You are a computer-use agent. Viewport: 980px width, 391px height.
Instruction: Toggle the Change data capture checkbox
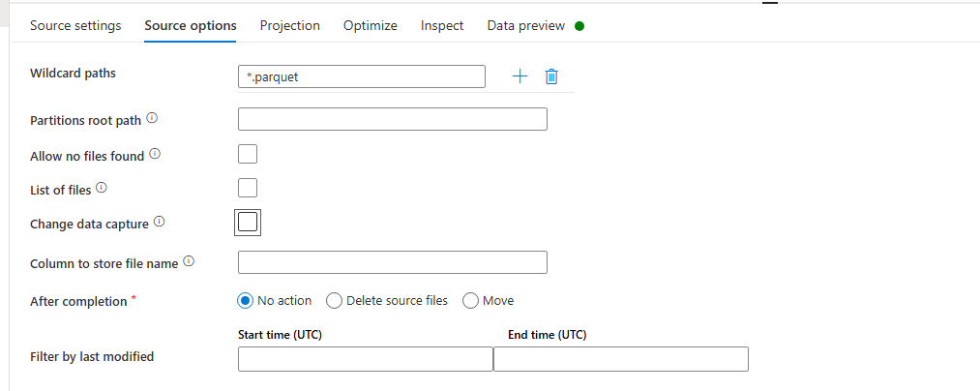248,223
